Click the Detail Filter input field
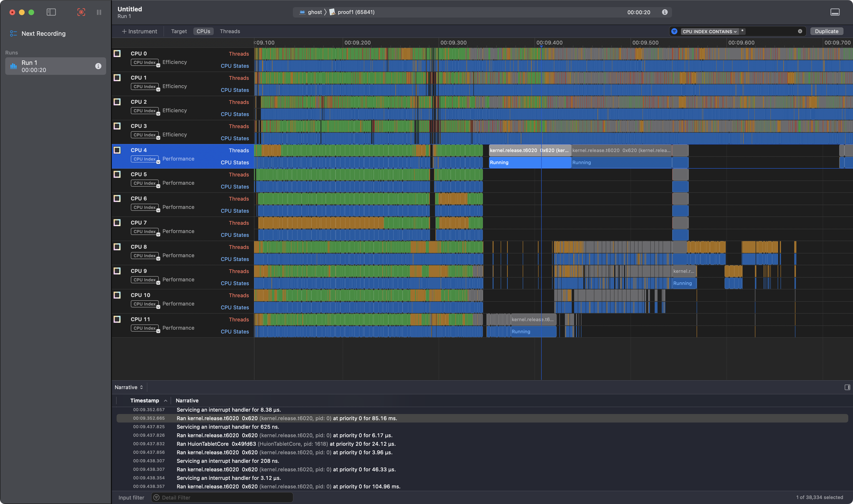Image resolution: width=853 pixels, height=504 pixels. 222,498
